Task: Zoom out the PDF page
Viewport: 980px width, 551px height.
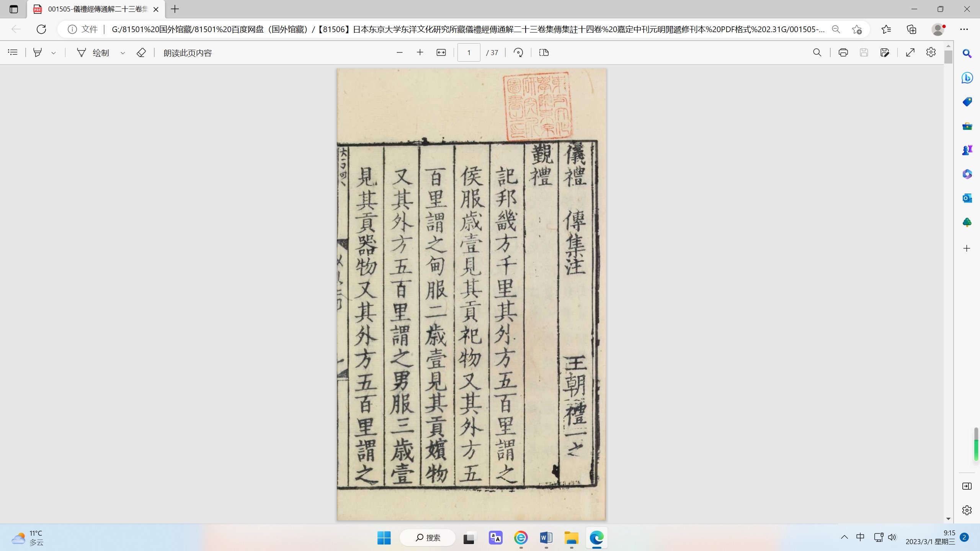Action: pyautogui.click(x=399, y=52)
